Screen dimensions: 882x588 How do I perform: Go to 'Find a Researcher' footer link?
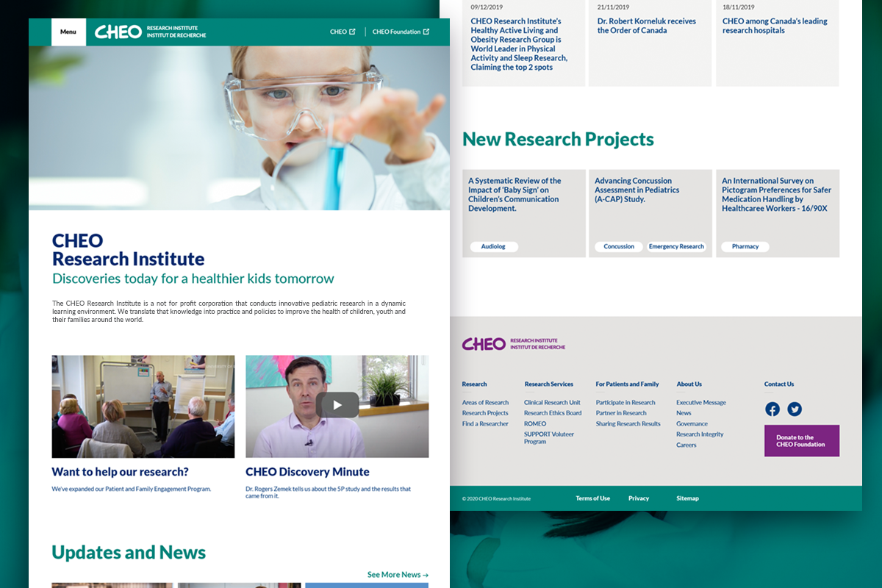click(x=485, y=424)
